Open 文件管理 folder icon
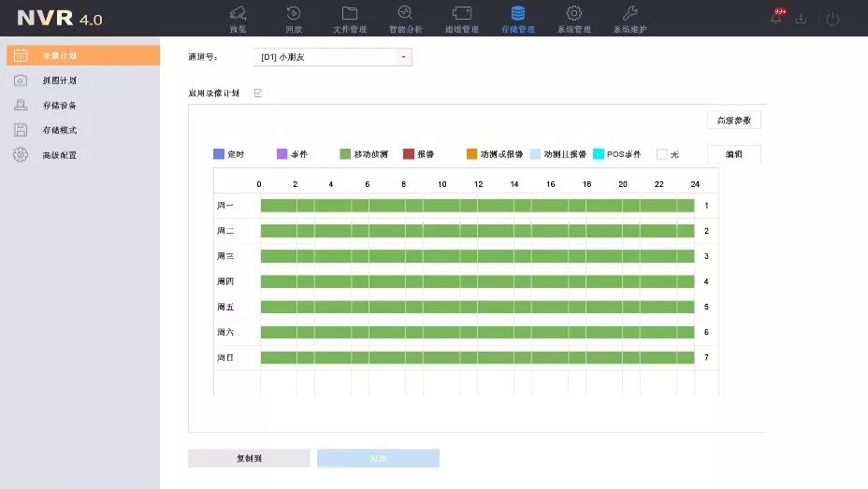The image size is (868, 489). 350,14
